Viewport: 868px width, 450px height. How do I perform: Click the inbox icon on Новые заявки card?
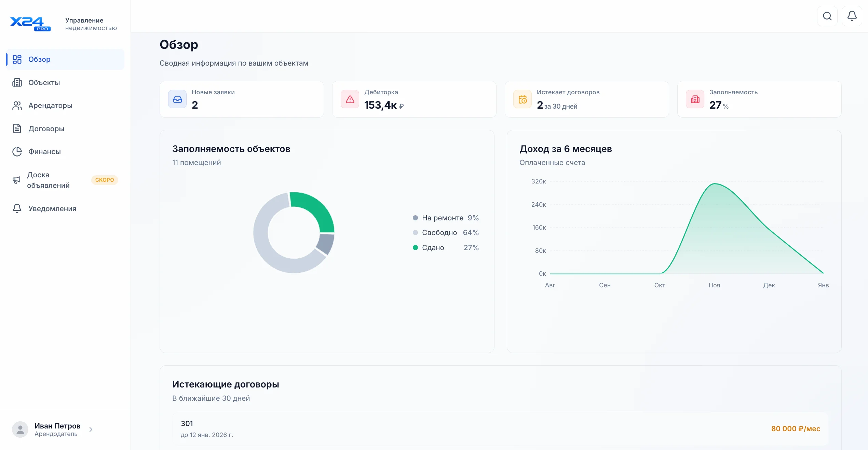(x=177, y=99)
